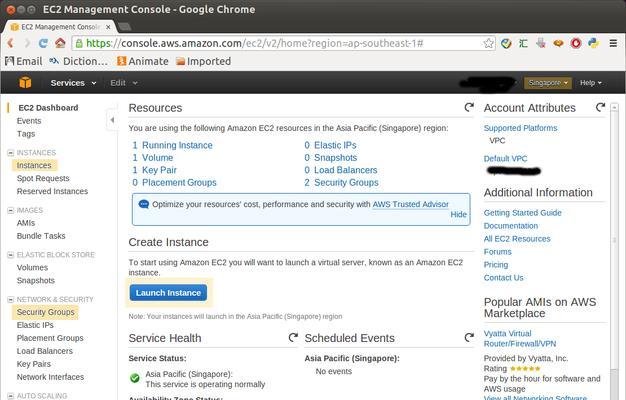Refresh the Scheduled Events section
This screenshot has width=626, height=400.
[x=469, y=338]
